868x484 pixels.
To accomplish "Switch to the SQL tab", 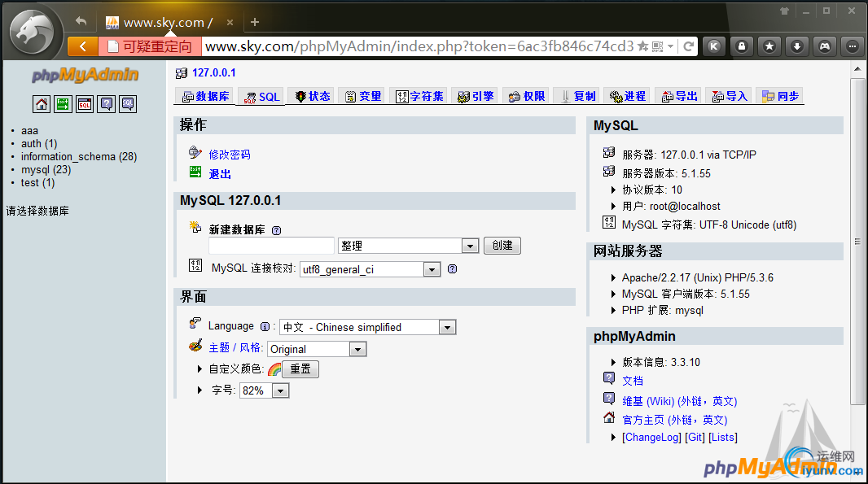I will [261, 97].
